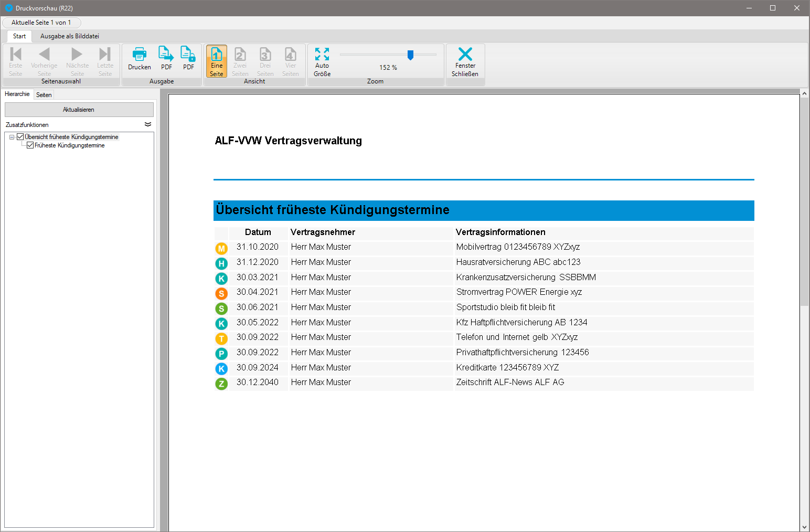Toggle the child Früheste Kündigungstermine checkbox
810x532 pixels.
coord(30,145)
